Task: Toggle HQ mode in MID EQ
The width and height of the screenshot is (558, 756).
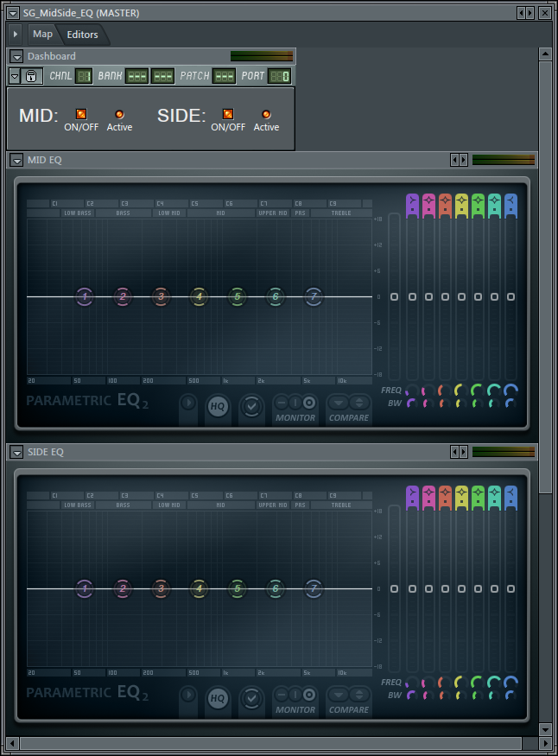Action: coord(218,406)
